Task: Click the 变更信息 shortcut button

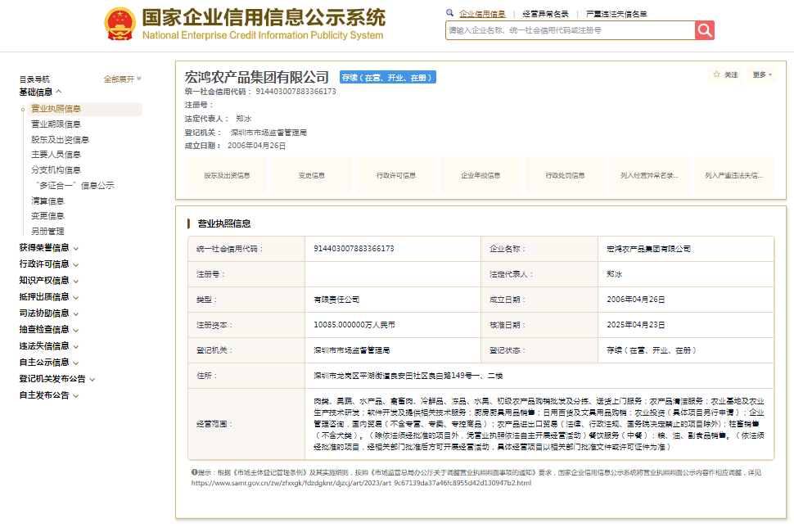Action: (x=311, y=175)
